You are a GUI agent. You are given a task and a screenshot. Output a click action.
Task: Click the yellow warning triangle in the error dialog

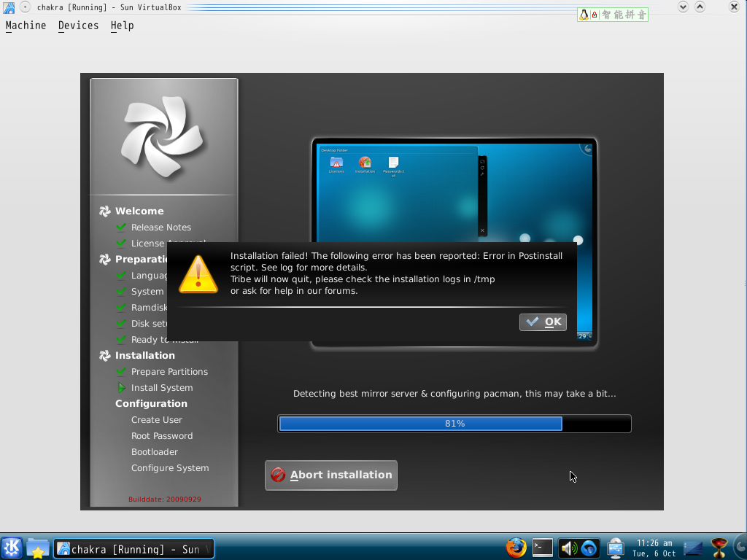(198, 274)
